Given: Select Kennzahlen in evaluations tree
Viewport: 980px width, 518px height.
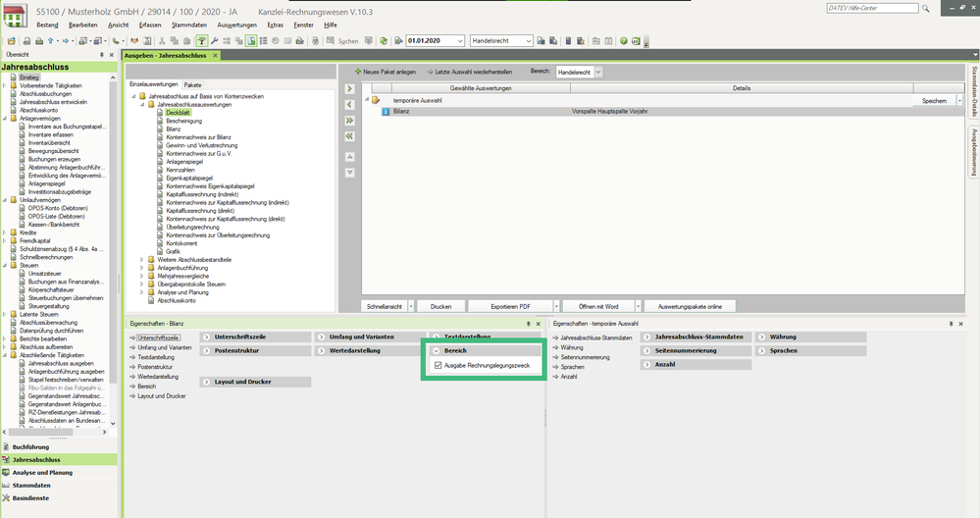Looking at the screenshot, I should click(x=180, y=170).
